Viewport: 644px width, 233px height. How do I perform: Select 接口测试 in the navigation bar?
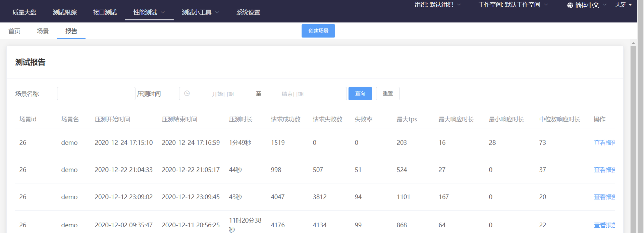pyautogui.click(x=105, y=12)
